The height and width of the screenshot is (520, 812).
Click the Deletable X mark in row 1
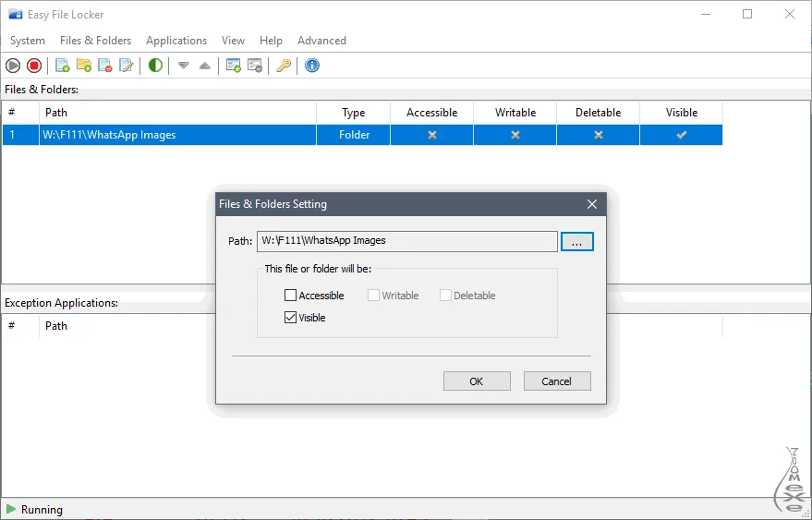click(x=599, y=135)
